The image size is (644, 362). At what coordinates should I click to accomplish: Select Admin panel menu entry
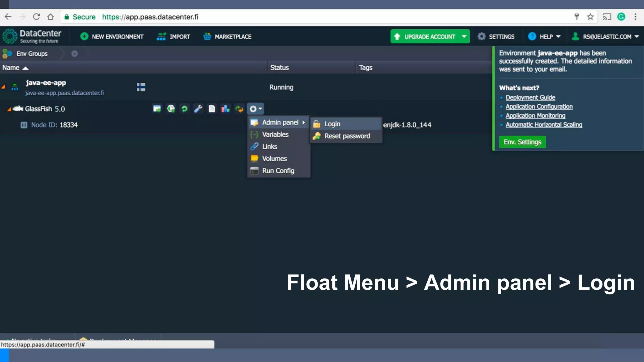click(279, 122)
